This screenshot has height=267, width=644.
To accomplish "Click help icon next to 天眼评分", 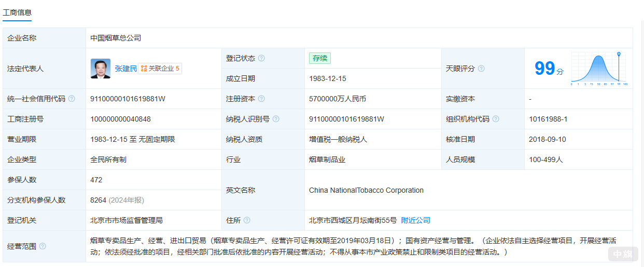I will (481, 69).
